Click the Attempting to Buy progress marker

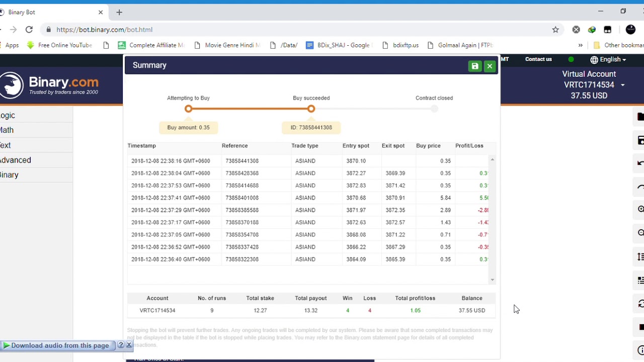(x=188, y=109)
